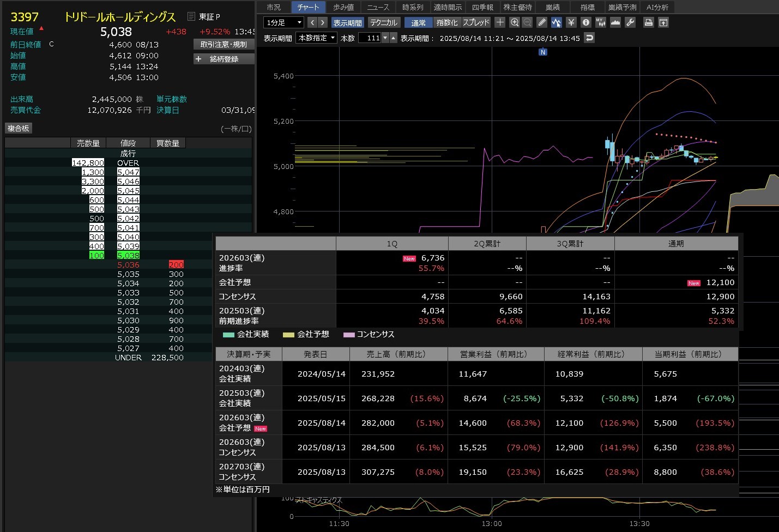The image size is (779, 532).
Task: Click the 複合板 button
Action: coord(19,128)
